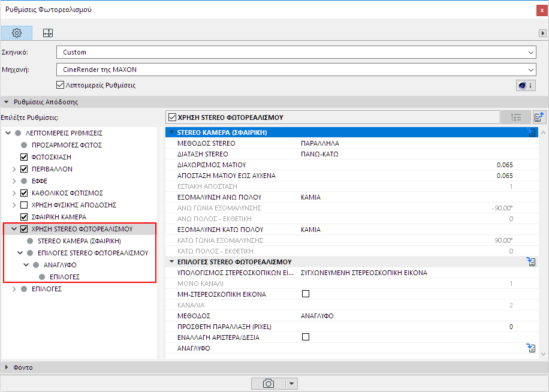Collapse ΧΡΗΣΗ STEREO ΦΩΤΟΡΕΑΛΙΣΜΟΥ tree node

14,229
